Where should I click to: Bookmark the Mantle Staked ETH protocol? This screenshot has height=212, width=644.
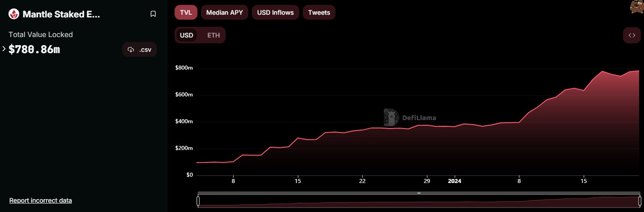tap(153, 14)
